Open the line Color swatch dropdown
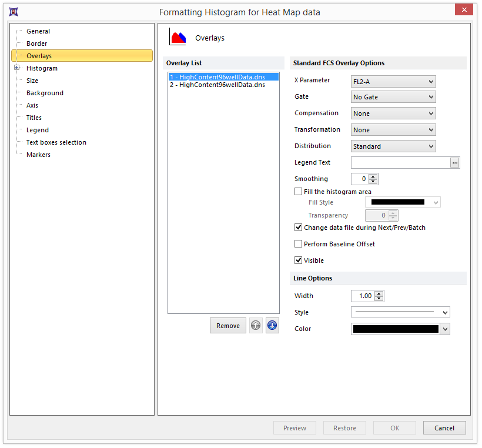 (445, 329)
